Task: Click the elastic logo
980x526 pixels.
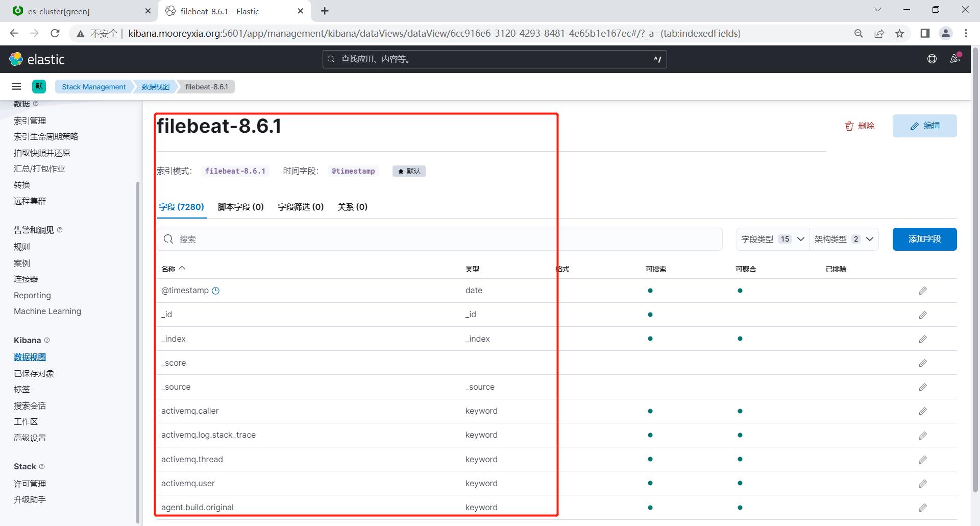Action: point(37,59)
